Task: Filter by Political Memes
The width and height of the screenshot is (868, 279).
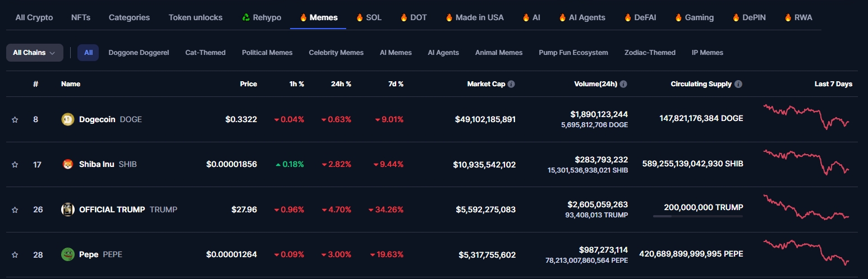Action: click(x=267, y=53)
